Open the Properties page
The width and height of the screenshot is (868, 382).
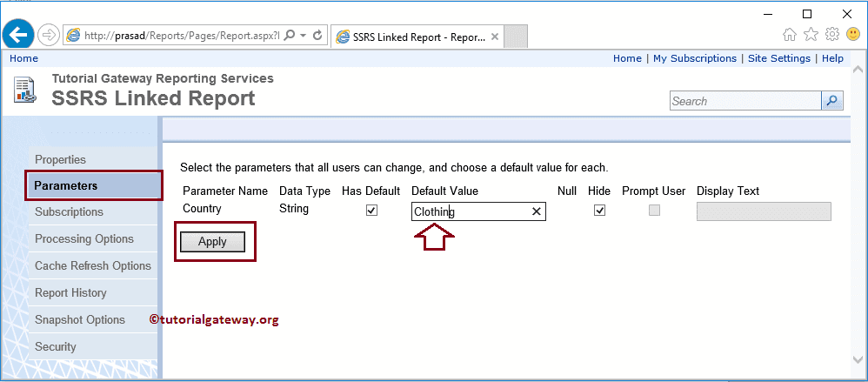(60, 159)
